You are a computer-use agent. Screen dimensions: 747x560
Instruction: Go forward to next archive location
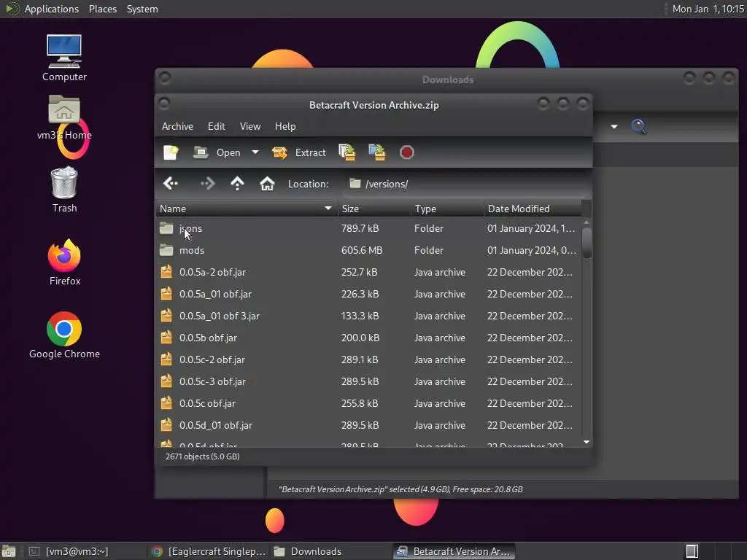(208, 183)
